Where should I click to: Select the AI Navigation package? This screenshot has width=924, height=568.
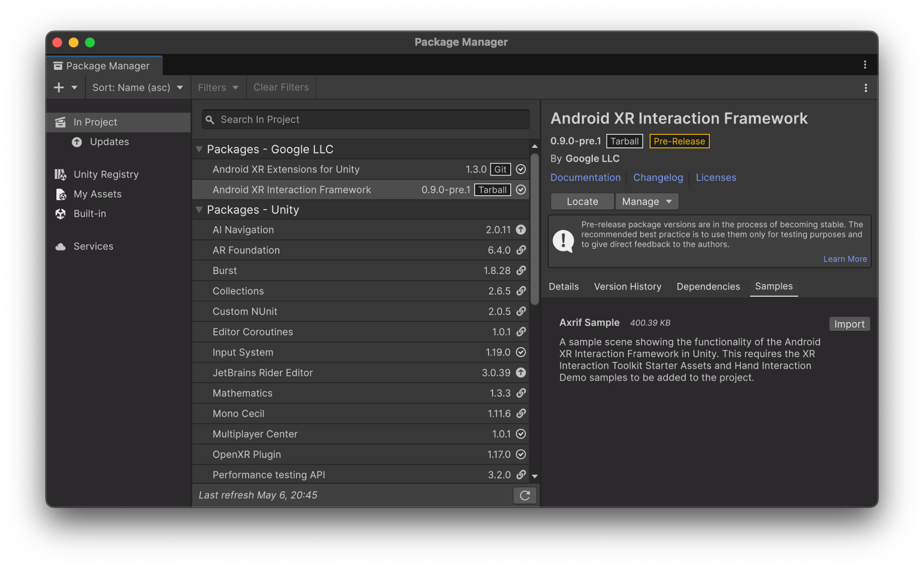(360, 230)
